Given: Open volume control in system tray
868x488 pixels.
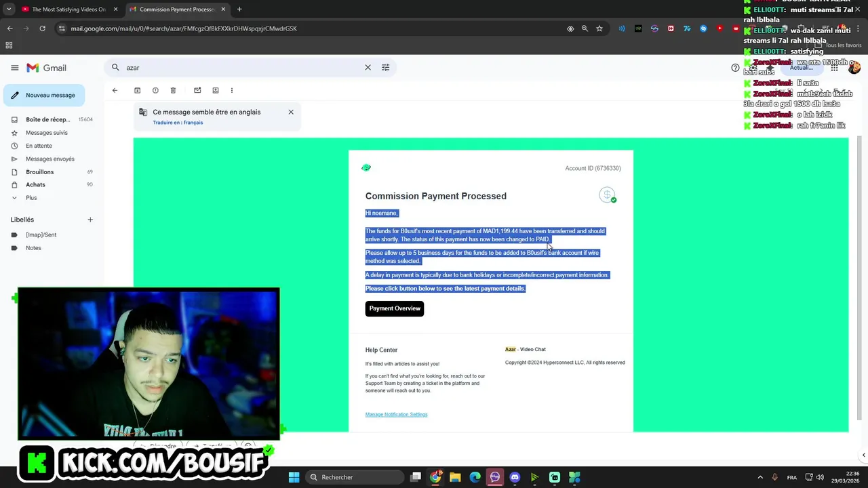Looking at the screenshot, I should click(820, 477).
